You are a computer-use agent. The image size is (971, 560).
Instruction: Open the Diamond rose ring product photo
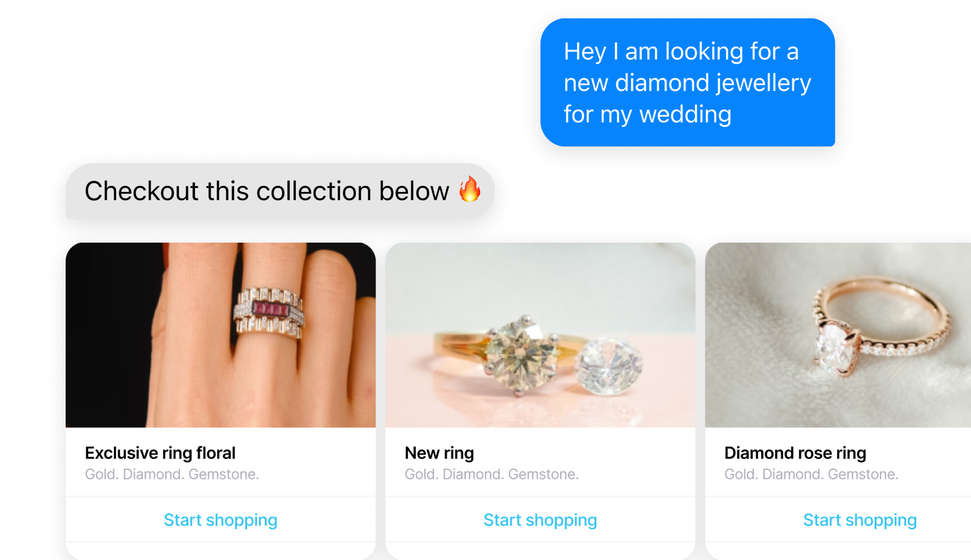click(x=838, y=335)
